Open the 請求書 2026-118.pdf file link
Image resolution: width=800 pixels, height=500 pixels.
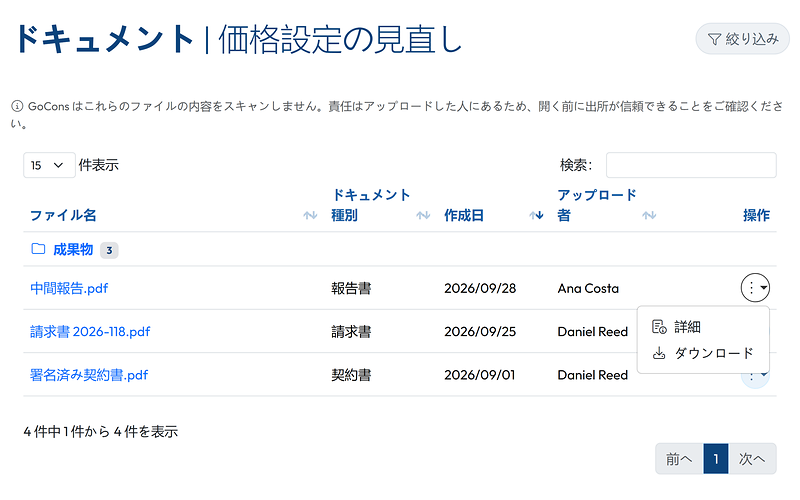pyautogui.click(x=90, y=332)
